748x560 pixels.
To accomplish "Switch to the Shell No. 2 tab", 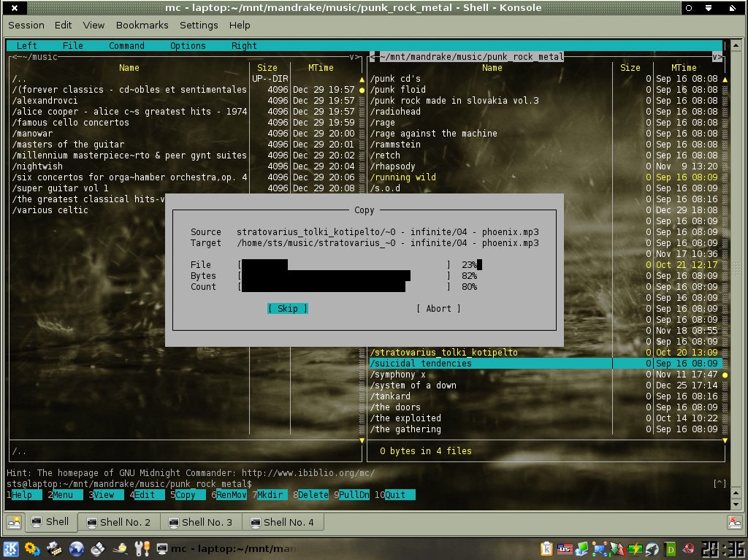I will 119,522.
